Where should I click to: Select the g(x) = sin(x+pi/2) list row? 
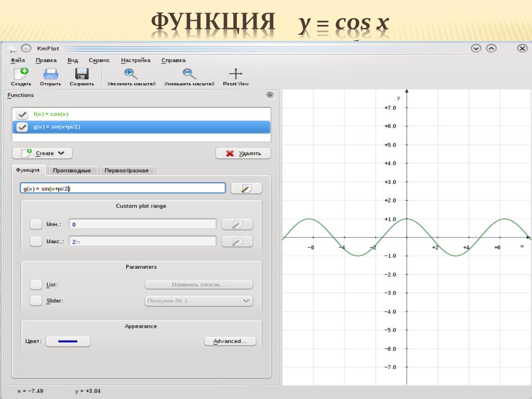pos(141,127)
